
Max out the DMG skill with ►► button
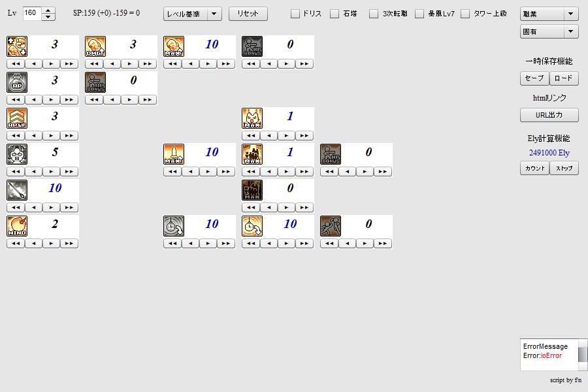(x=148, y=64)
